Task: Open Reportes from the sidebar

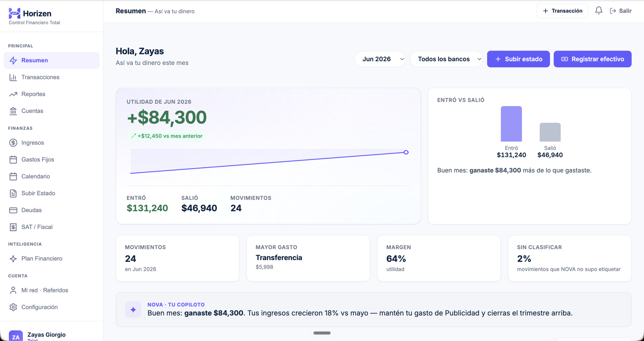Action: point(52,94)
